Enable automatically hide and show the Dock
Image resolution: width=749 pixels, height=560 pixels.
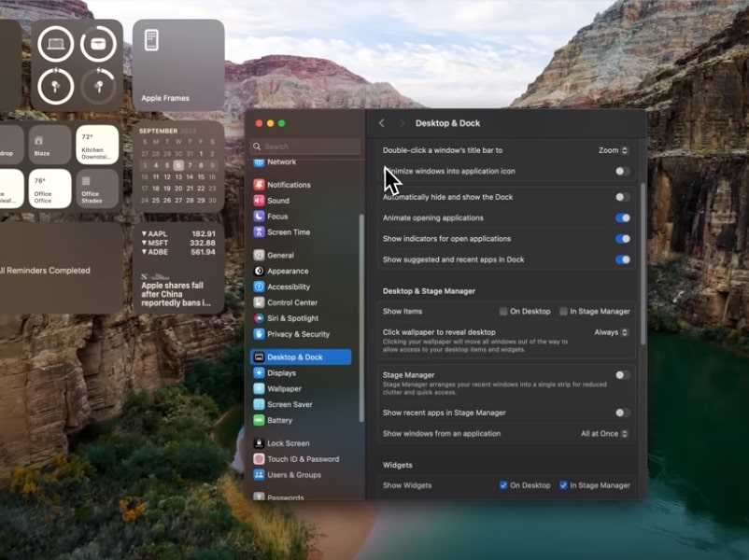(x=622, y=197)
